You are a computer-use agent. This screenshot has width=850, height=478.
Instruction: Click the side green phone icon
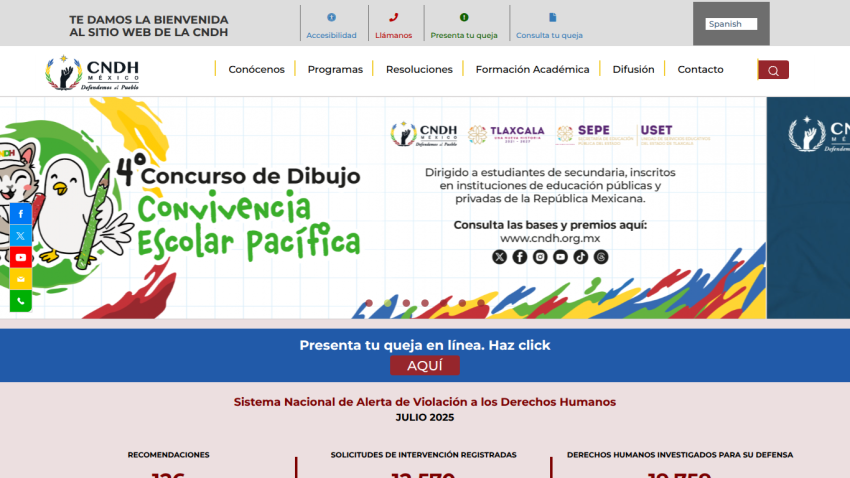click(21, 301)
